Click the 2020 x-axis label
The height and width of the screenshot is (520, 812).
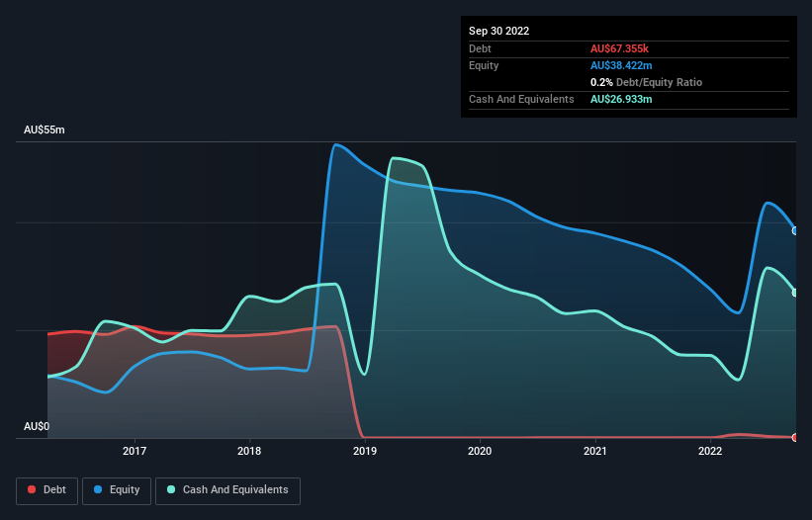click(x=480, y=451)
